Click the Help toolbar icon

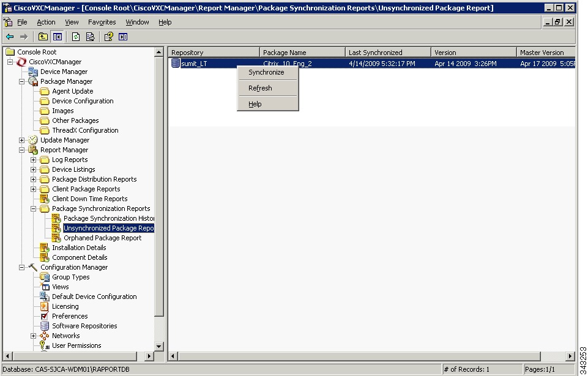[109, 37]
